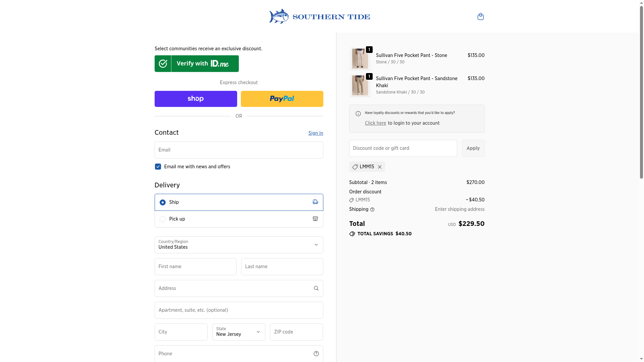Pay with Shop Pay express button
Image resolution: width=644 pixels, height=362 pixels.
pyautogui.click(x=196, y=99)
